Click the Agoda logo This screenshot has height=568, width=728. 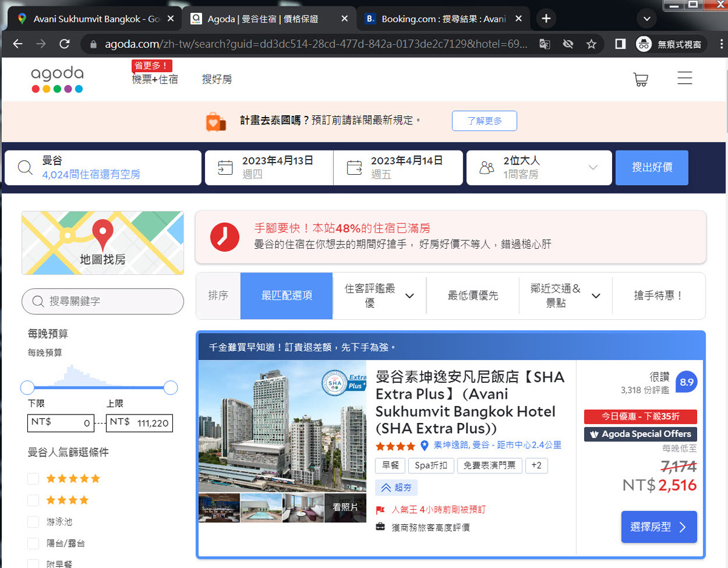click(x=57, y=79)
